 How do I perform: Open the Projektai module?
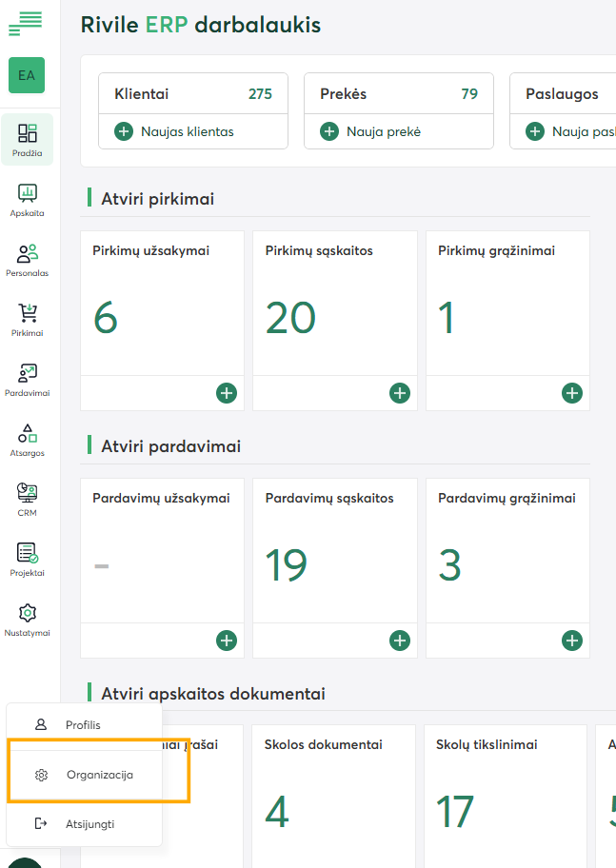[x=28, y=560]
